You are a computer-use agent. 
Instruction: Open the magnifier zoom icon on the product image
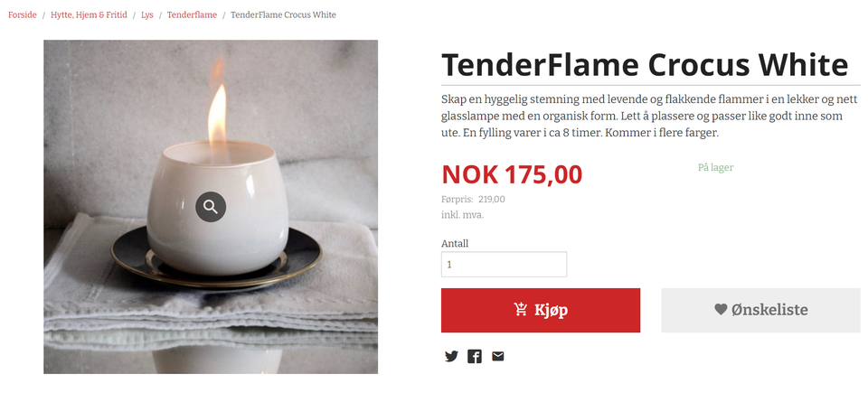[211, 207]
